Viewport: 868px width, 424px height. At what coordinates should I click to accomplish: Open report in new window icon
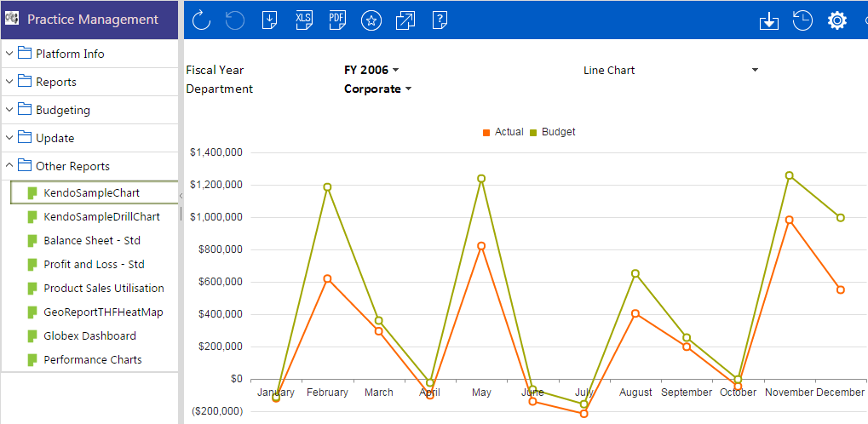coord(405,20)
